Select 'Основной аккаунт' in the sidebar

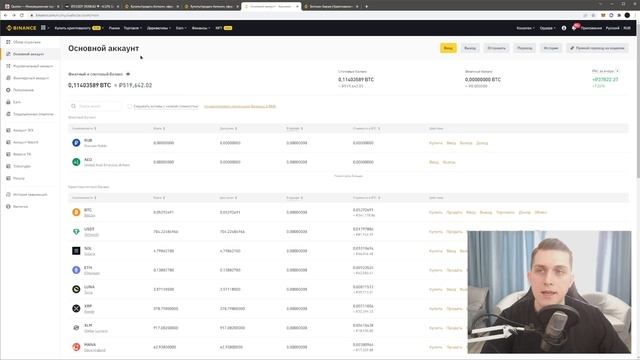point(28,54)
